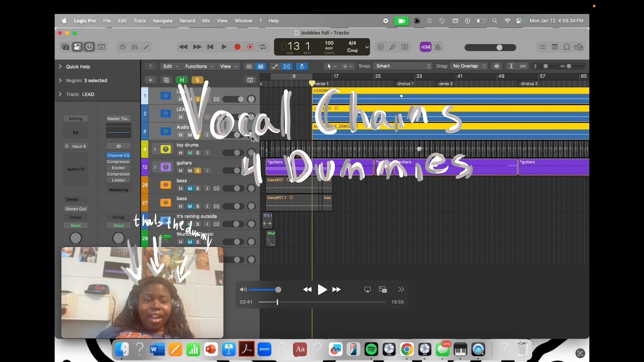Click the Exciter plugin slot
Image resolution: width=644 pixels, height=362 pixels.
(x=118, y=168)
